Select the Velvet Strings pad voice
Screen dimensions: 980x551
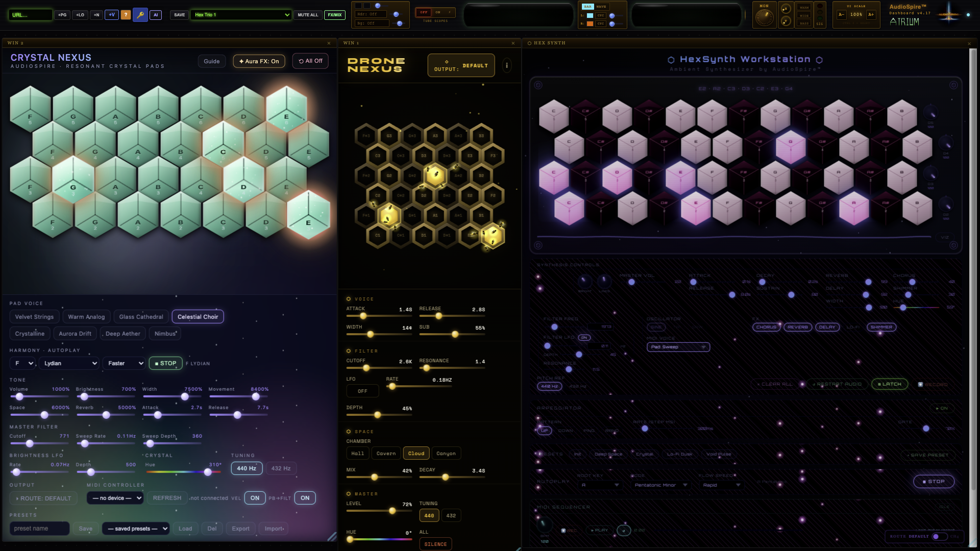[x=34, y=317]
